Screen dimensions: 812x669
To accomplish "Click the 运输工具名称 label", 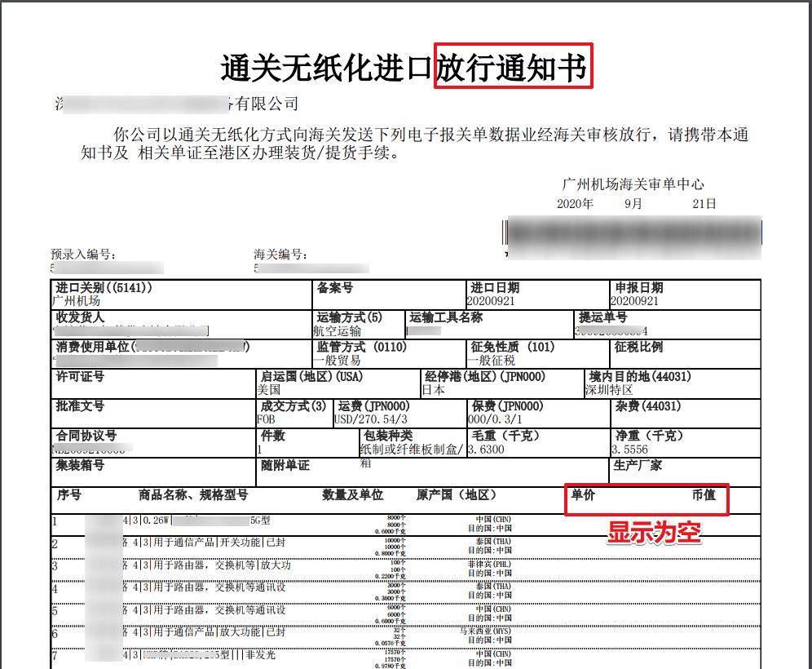I will click(x=447, y=317).
